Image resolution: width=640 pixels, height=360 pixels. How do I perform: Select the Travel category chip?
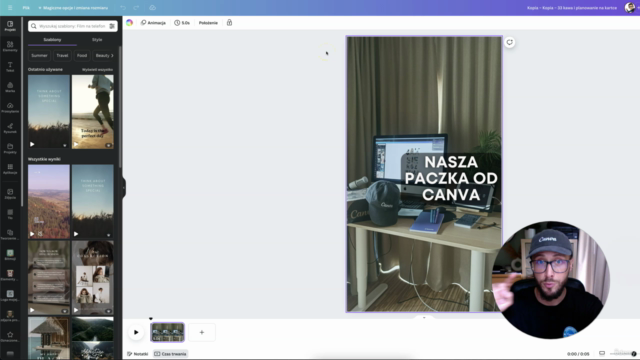62,56
